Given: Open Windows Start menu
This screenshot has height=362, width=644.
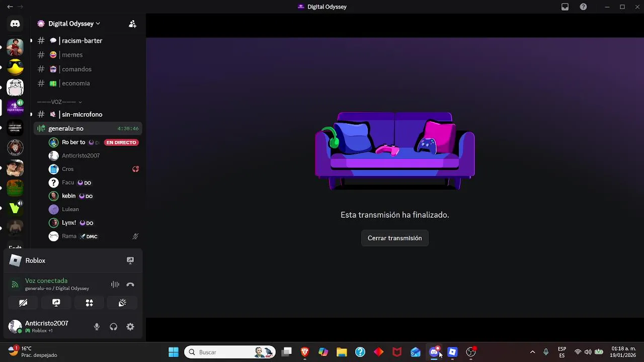Looking at the screenshot, I should [174, 352].
